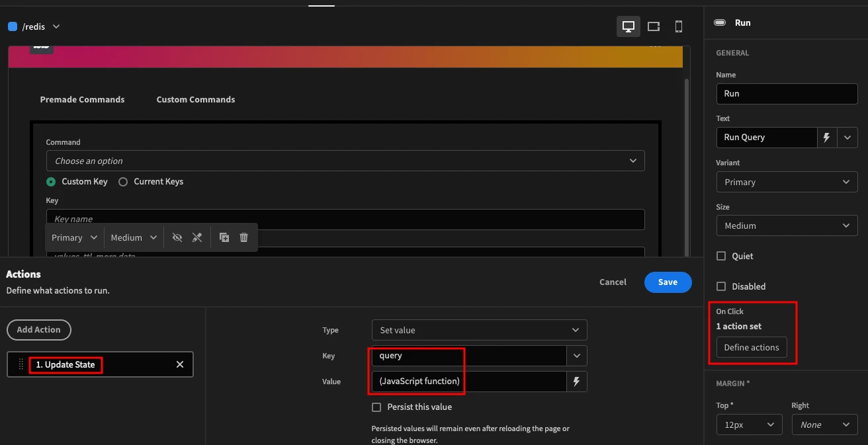Select the Current Keys radio option
Screen dimensions: 868x445
123,182
